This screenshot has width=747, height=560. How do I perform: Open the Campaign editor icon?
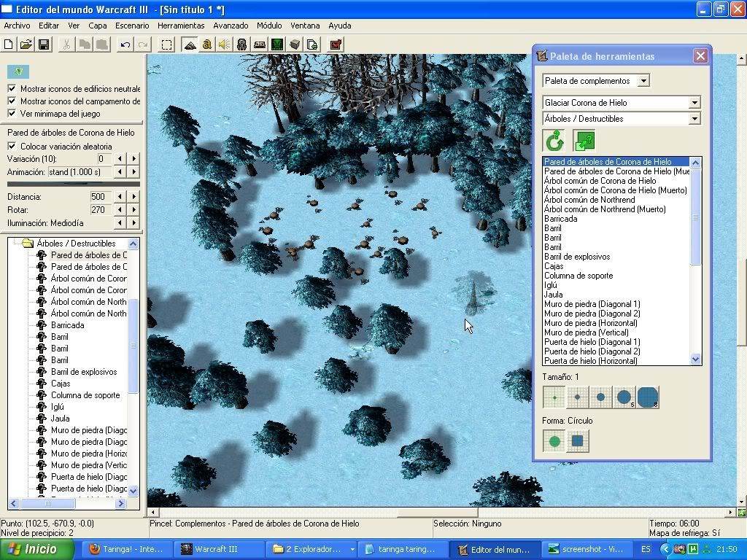[259, 44]
